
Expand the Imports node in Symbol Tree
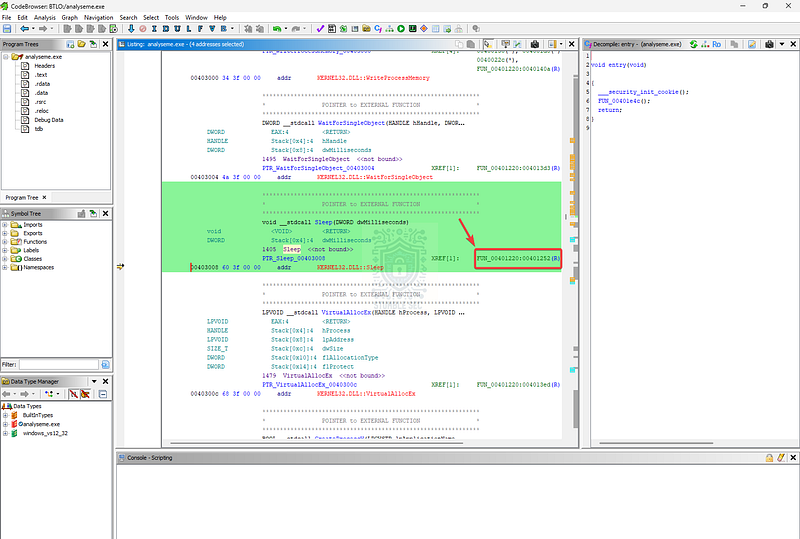[5, 225]
